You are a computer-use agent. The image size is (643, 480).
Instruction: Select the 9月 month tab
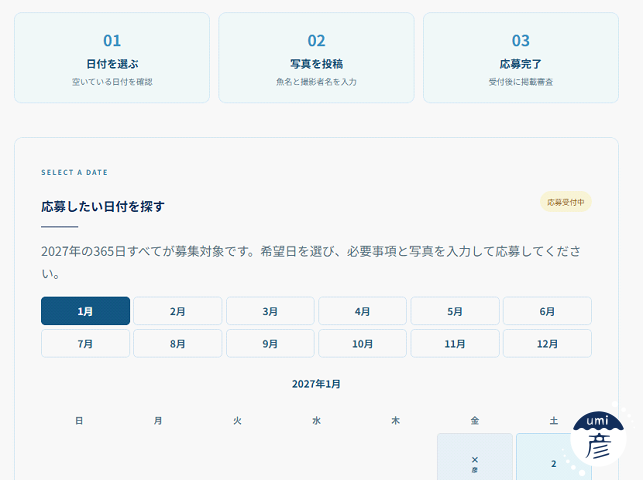(270, 344)
